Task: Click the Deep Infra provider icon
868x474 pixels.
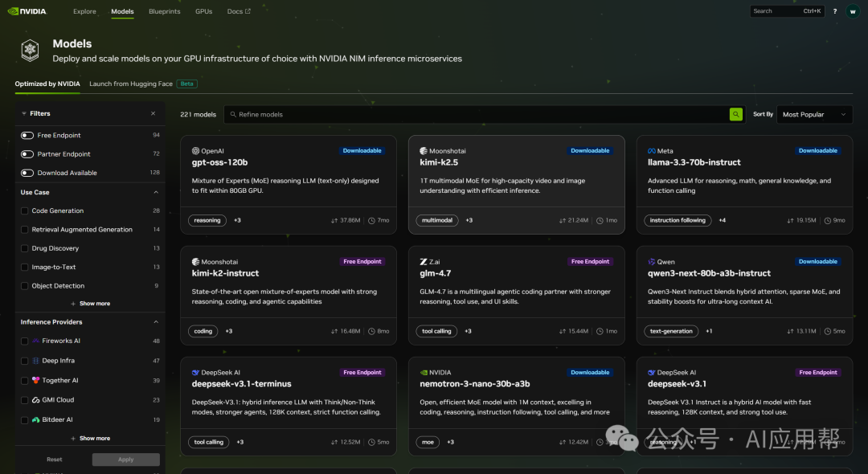Action: 35,361
